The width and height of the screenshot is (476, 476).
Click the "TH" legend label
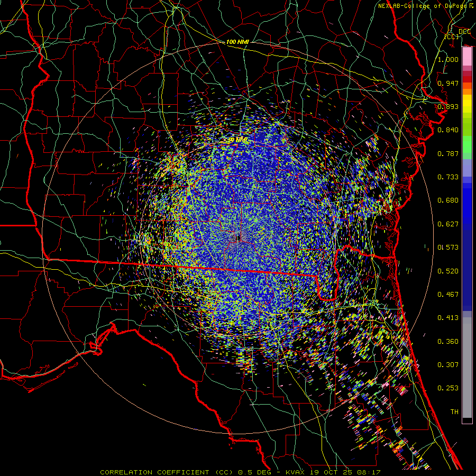(454, 412)
